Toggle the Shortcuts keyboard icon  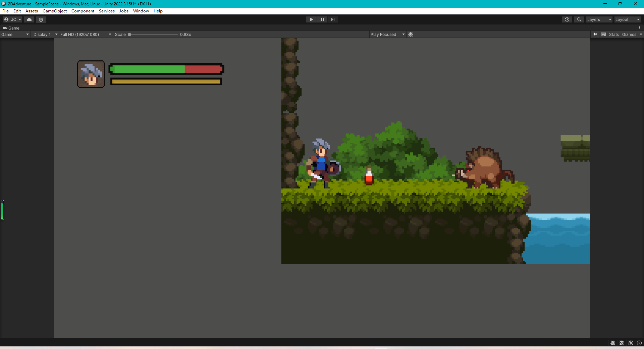(603, 34)
